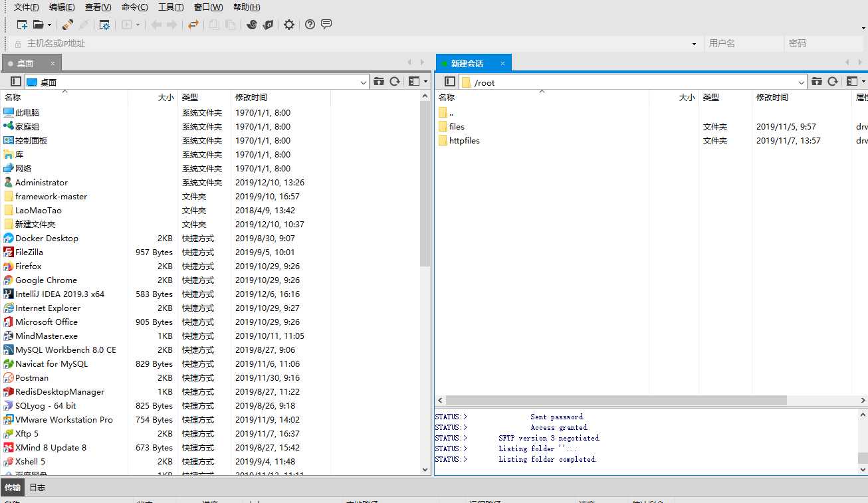868x503 pixels.
Task: Click the local pane vertical scrollbar thumb
Action: (425, 183)
